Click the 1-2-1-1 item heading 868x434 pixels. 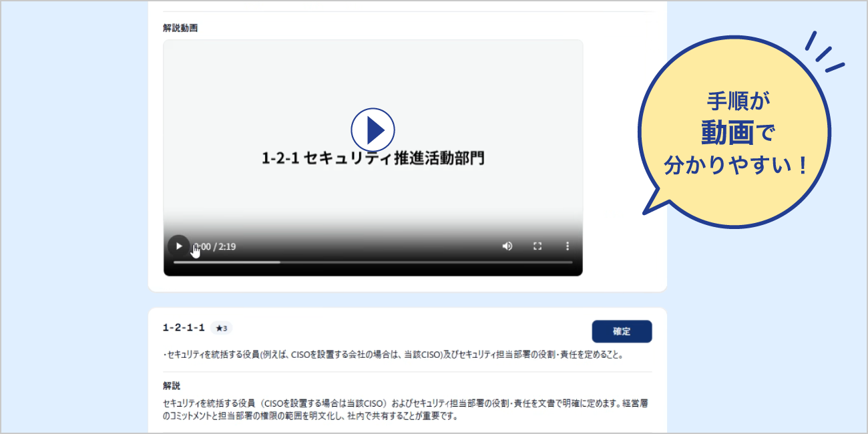pos(184,328)
